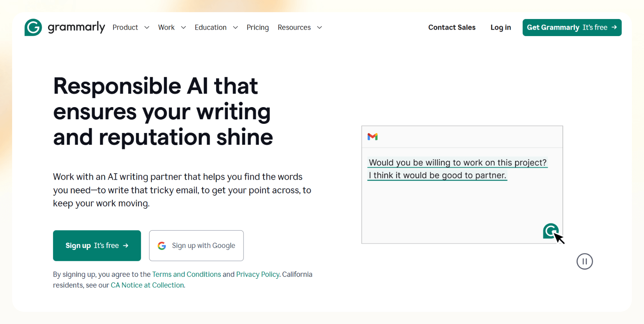
Task: Click the Log in link
Action: point(501,27)
